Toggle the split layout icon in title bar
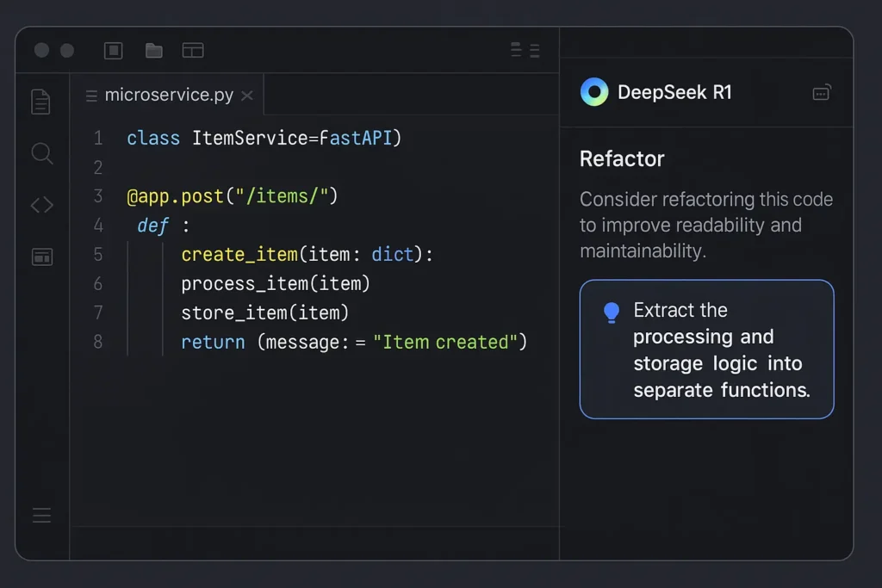The image size is (882, 588). pyautogui.click(x=193, y=51)
